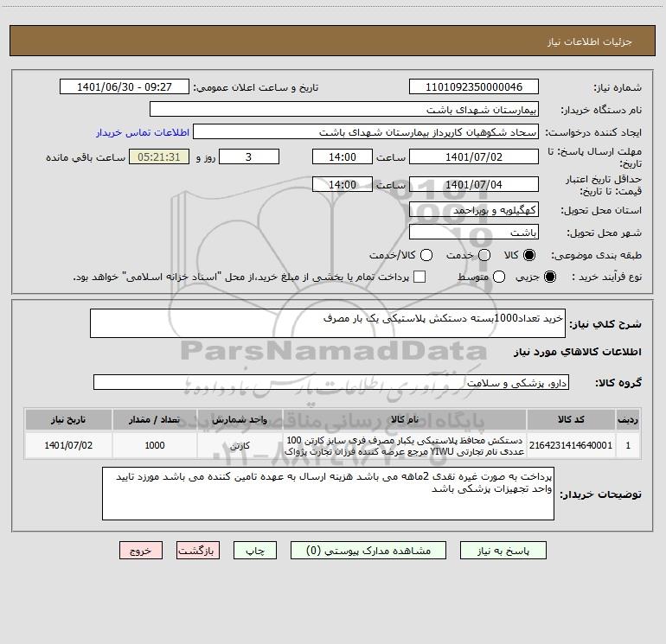Tick the اسناد خزانه اسلامی payment checkbox
Image resolution: width=666 pixels, height=644 pixels.
tap(419, 277)
